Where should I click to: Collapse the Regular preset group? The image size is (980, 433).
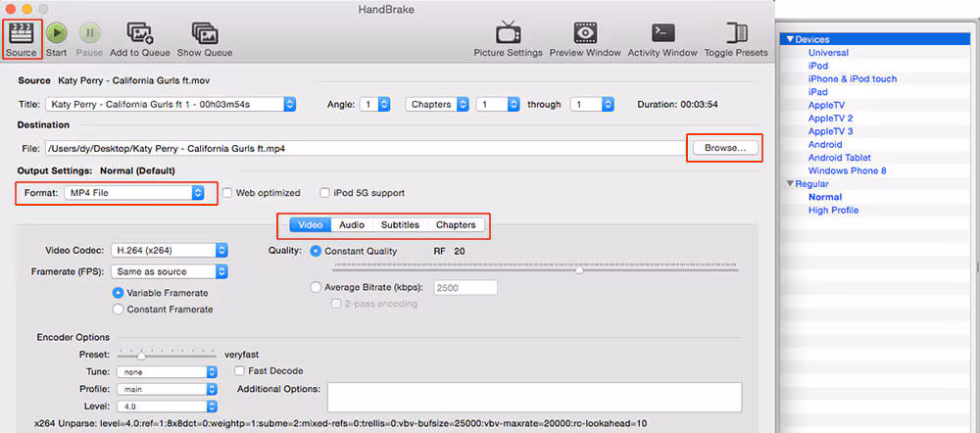[x=790, y=184]
